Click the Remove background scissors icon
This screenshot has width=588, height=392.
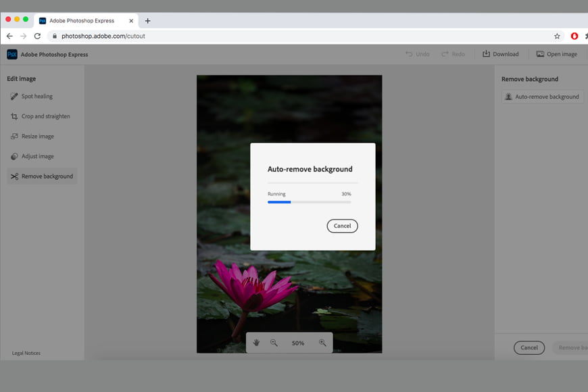click(x=14, y=176)
